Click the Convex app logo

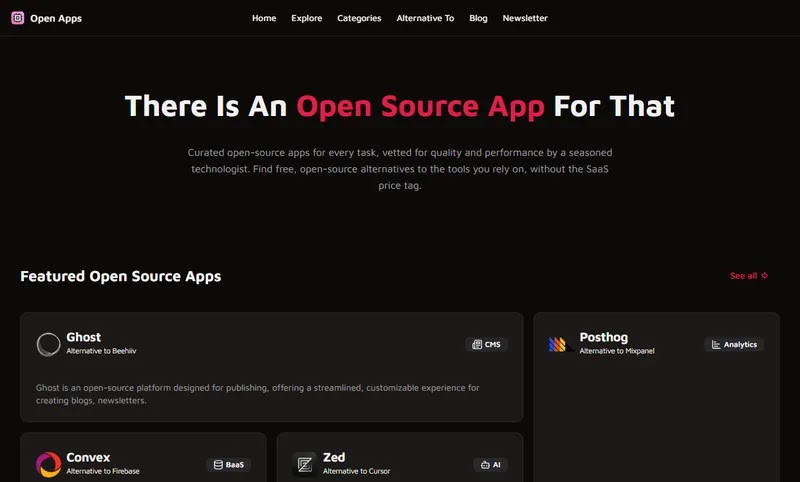[48, 465]
